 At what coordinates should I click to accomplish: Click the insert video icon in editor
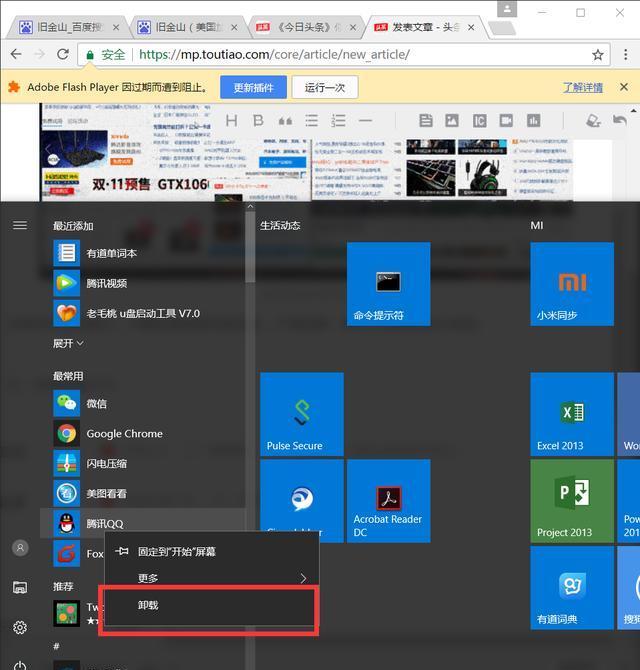(x=506, y=121)
